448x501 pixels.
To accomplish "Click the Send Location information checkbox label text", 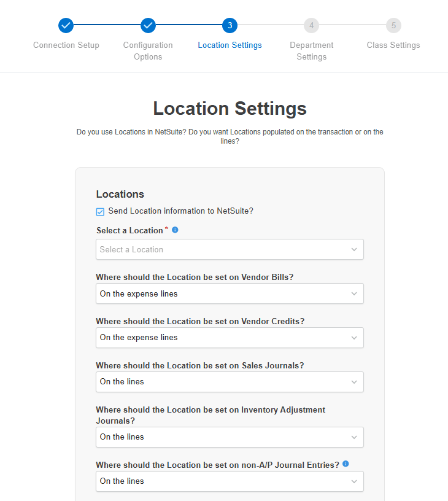I will tap(180, 211).
